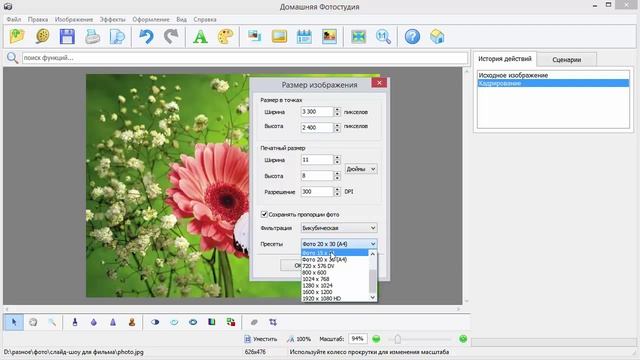The image size is (640, 360).
Task: Click the yellow framed picture icon
Action: point(279,37)
